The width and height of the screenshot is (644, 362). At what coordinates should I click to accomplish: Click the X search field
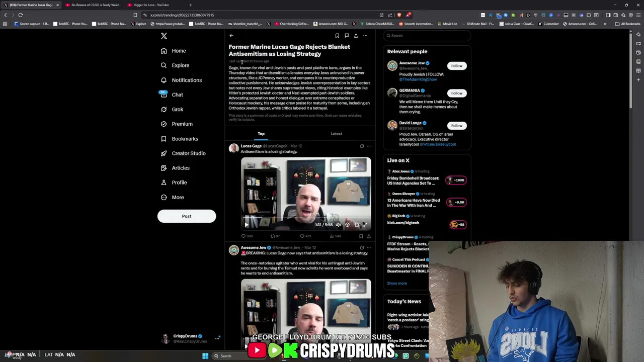click(x=427, y=36)
